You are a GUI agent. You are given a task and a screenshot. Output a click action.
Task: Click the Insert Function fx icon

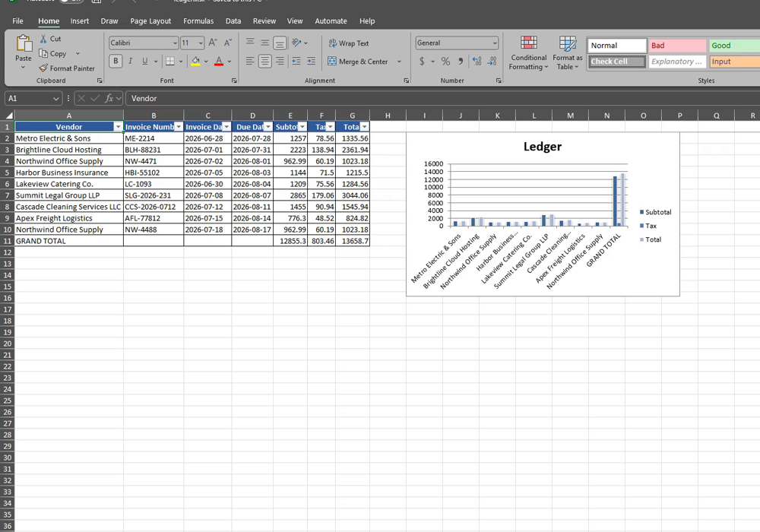pos(109,98)
